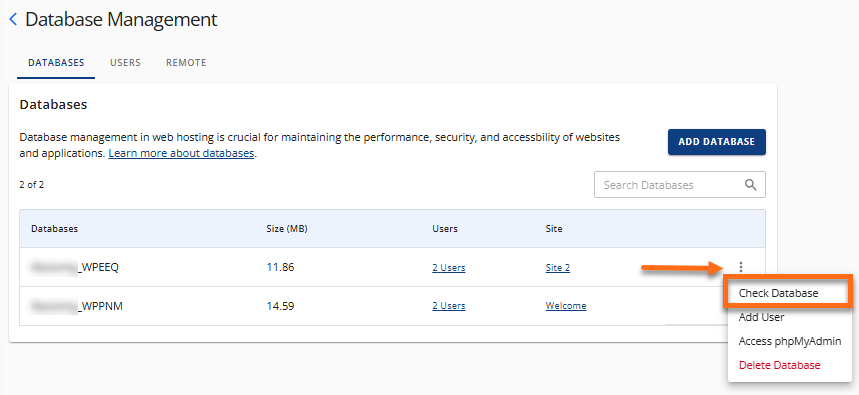Click the 14.59 size value

[x=280, y=306]
